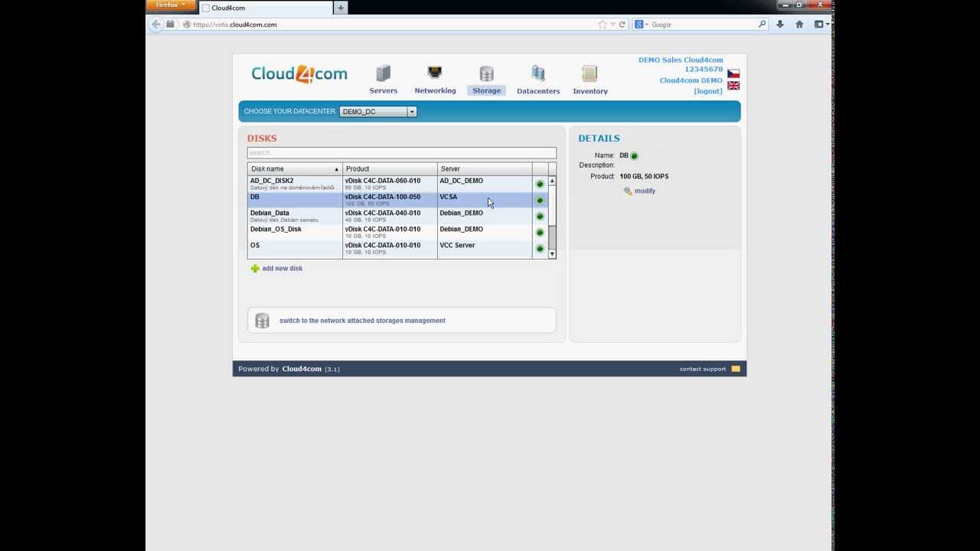This screenshot has height=551, width=980.
Task: Click the logout link
Action: pyautogui.click(x=708, y=91)
